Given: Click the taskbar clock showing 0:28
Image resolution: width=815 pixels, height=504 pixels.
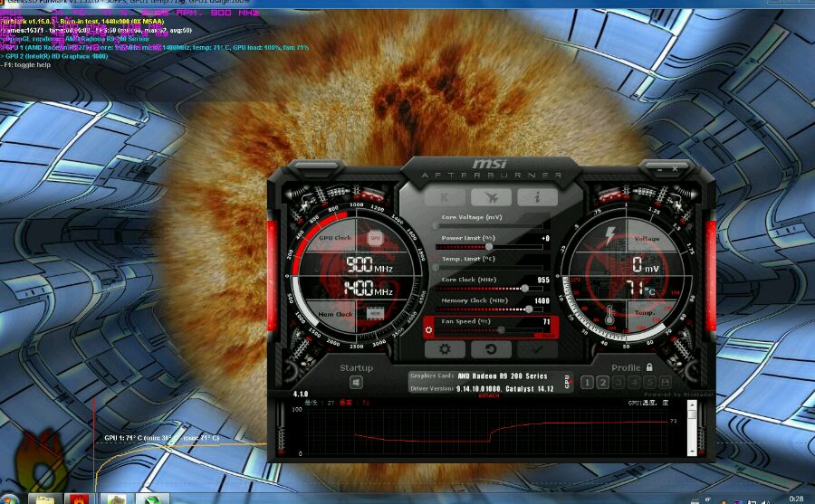Looking at the screenshot, I should click(x=796, y=499).
